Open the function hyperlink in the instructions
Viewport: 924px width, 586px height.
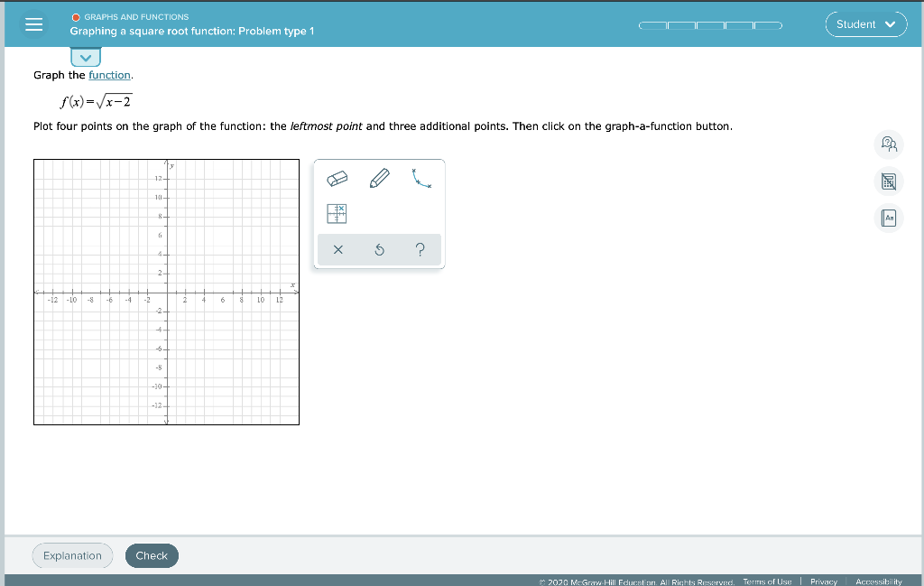point(108,75)
